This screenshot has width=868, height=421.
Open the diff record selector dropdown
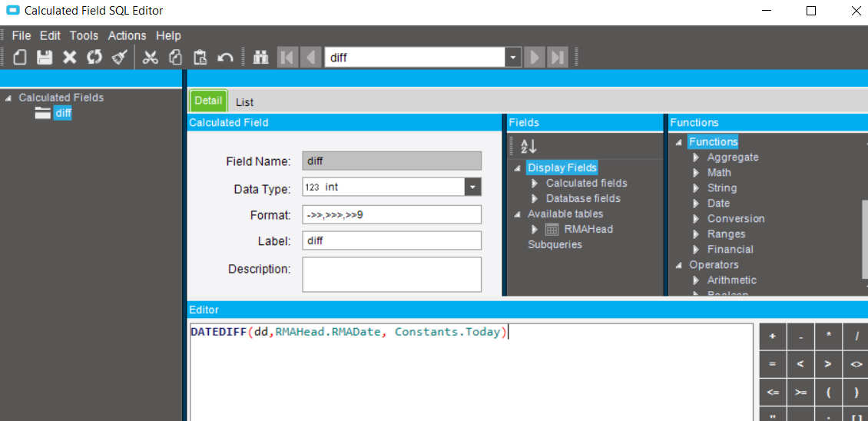point(513,58)
